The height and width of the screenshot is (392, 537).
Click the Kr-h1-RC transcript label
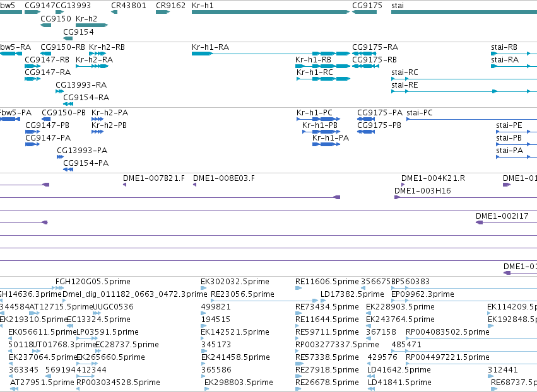[315, 72]
